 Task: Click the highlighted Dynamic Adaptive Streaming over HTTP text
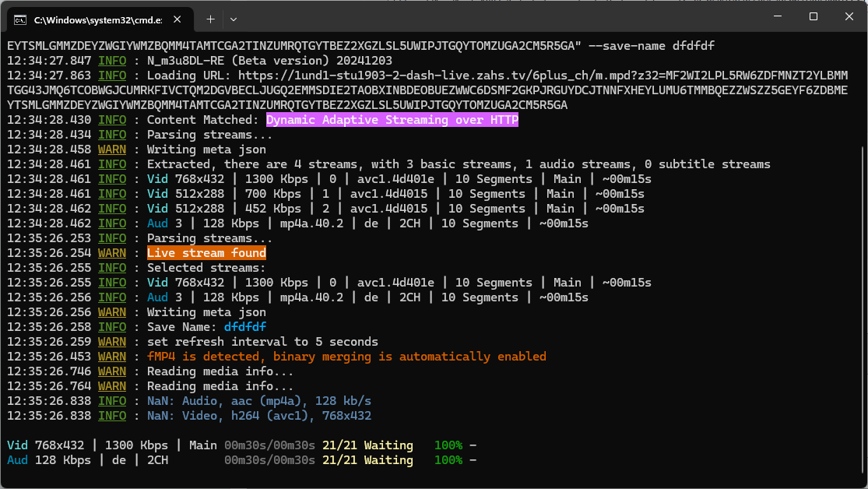point(392,120)
